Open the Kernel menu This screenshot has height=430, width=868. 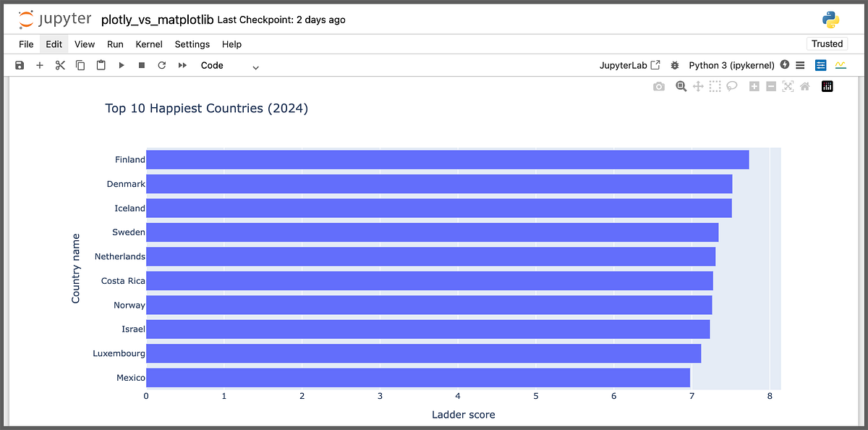[149, 44]
